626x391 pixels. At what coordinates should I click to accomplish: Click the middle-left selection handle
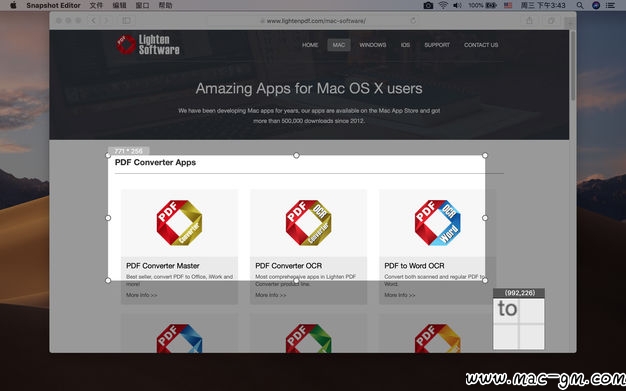tap(108, 218)
